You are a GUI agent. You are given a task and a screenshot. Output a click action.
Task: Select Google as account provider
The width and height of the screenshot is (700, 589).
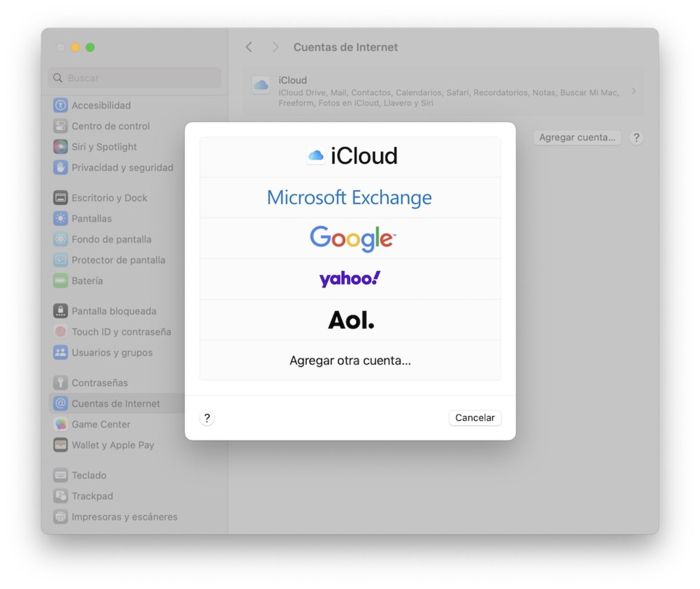pyautogui.click(x=350, y=238)
